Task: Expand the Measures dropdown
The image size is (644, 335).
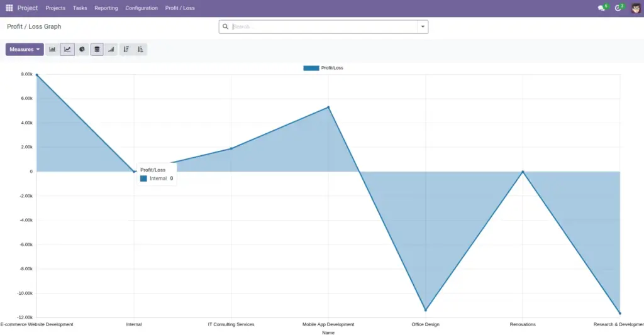Action: tap(25, 49)
